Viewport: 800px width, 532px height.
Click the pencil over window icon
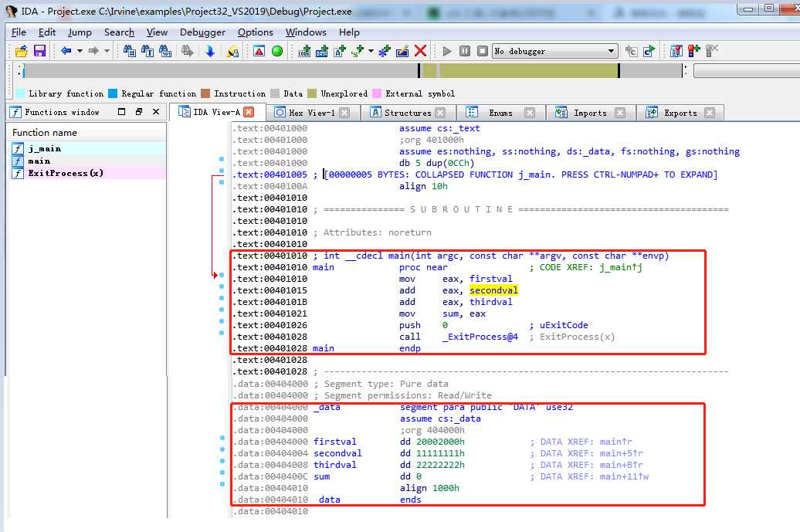(x=402, y=51)
